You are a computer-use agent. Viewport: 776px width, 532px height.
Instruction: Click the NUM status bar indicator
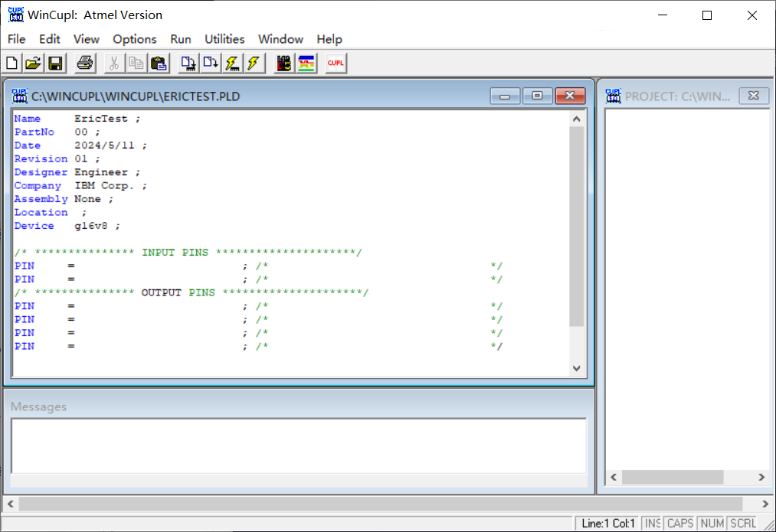pos(712,523)
